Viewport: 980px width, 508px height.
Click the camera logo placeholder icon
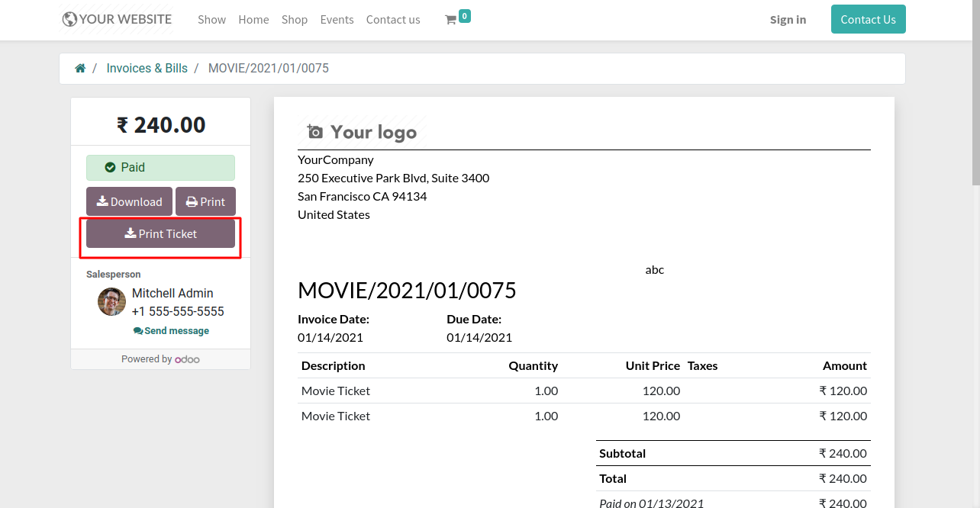point(315,132)
